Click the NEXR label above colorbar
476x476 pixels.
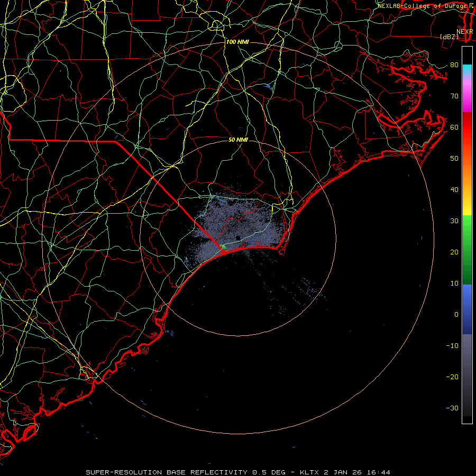(x=465, y=32)
